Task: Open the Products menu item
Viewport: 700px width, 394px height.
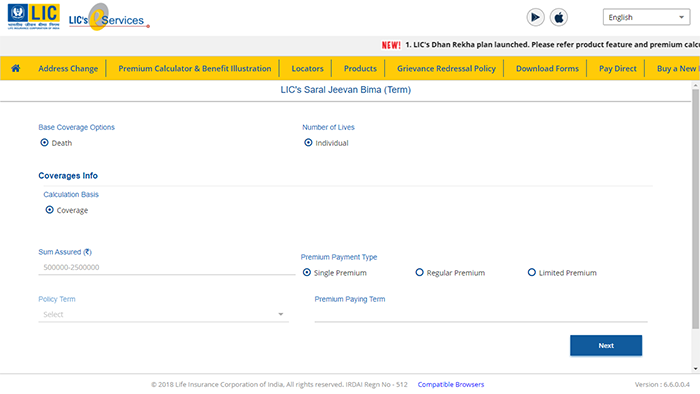Action: coord(360,68)
